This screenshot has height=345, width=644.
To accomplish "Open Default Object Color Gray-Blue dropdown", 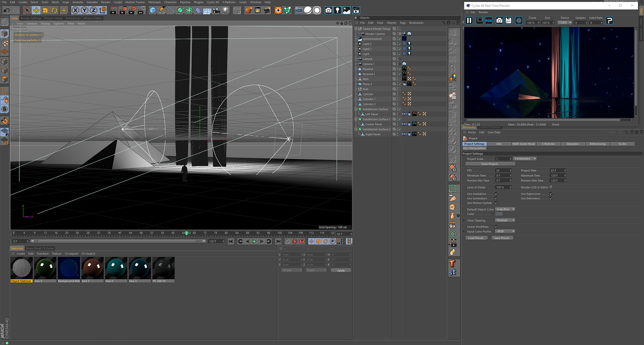I will [505, 209].
